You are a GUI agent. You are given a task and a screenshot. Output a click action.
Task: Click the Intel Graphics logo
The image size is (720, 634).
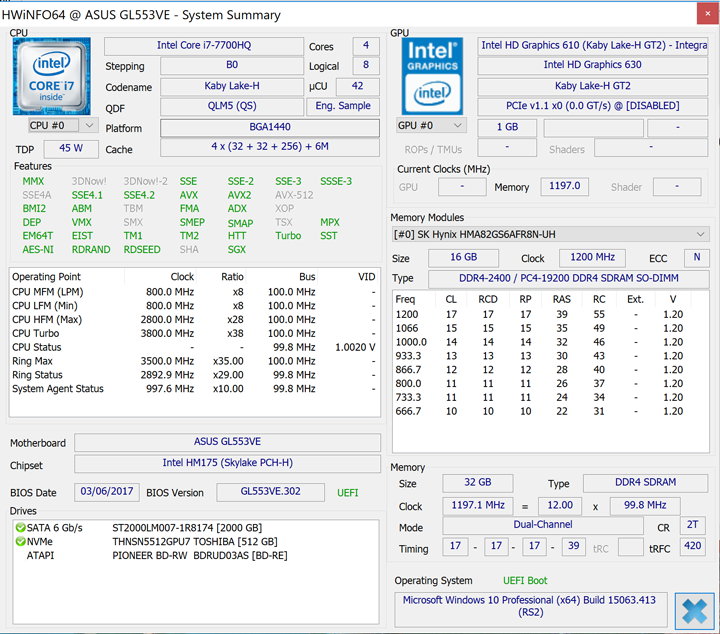pos(432,75)
